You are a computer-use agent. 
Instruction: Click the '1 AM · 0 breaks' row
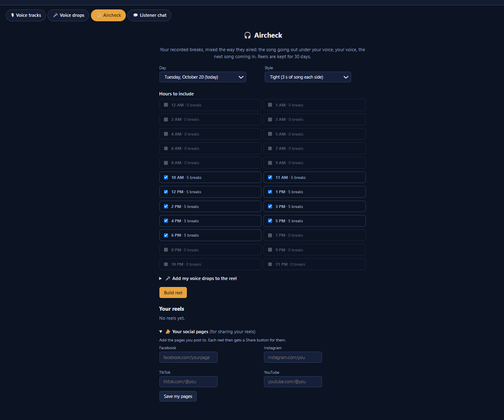pyautogui.click(x=315, y=105)
